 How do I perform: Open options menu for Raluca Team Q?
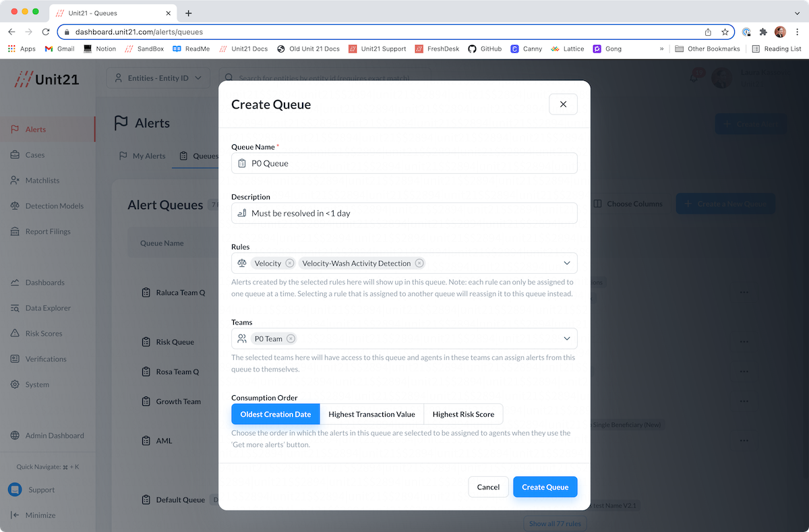coord(744,293)
